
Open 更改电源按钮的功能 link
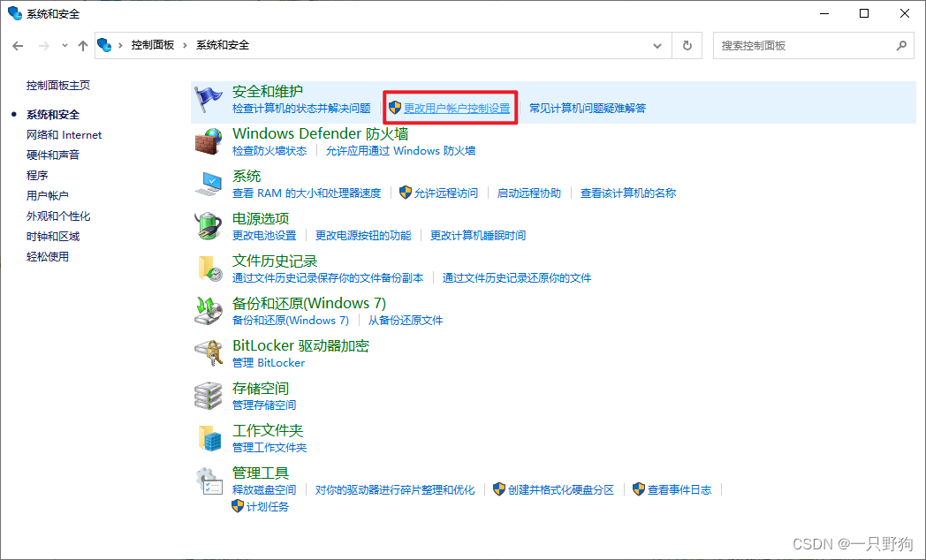click(x=362, y=236)
